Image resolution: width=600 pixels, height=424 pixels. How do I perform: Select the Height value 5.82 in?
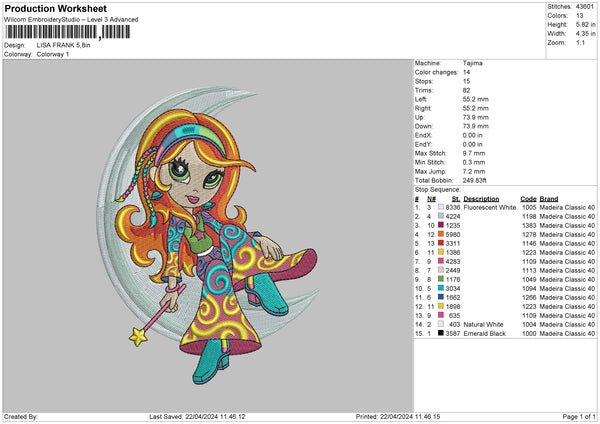tap(585, 24)
